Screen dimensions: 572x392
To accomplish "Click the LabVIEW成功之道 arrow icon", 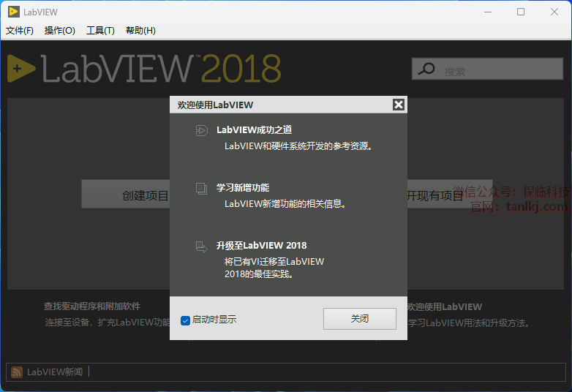I will (201, 130).
